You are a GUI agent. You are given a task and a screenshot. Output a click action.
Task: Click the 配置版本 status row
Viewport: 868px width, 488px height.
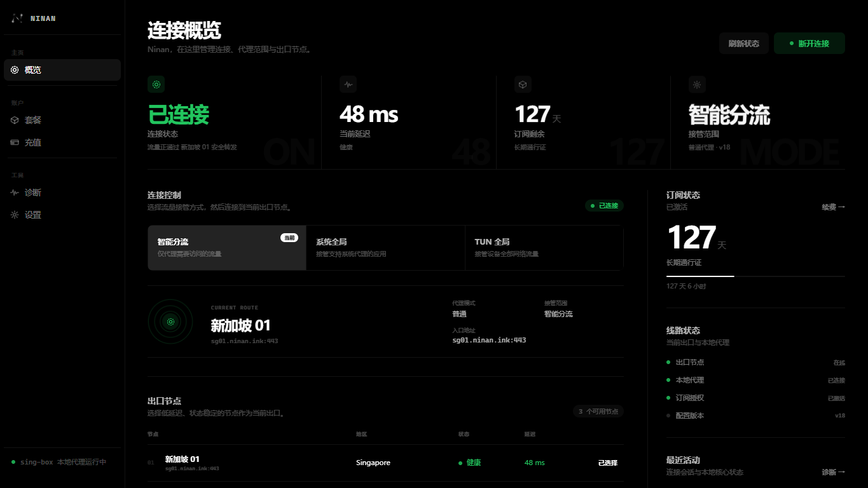coord(755,416)
